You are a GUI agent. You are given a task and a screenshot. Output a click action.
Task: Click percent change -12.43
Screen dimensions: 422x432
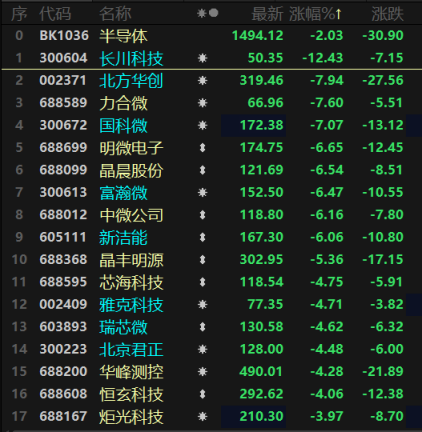coord(323,58)
